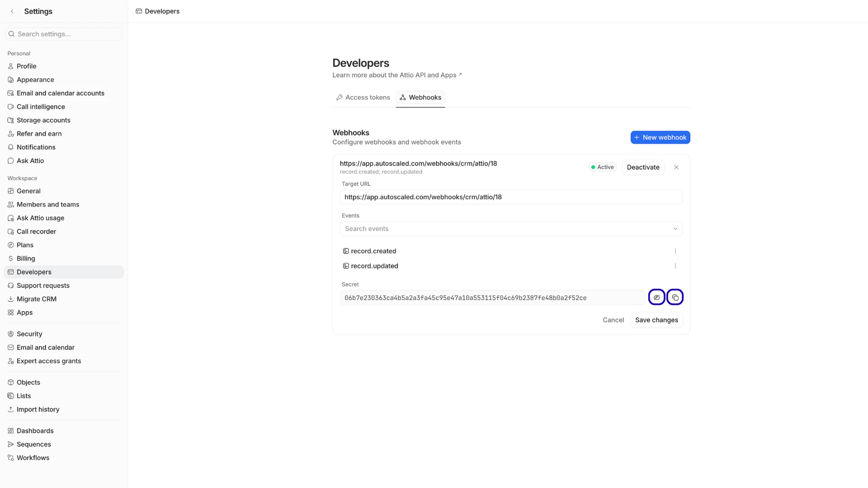
Task: Select the Billing dollar icon
Action: (10, 258)
